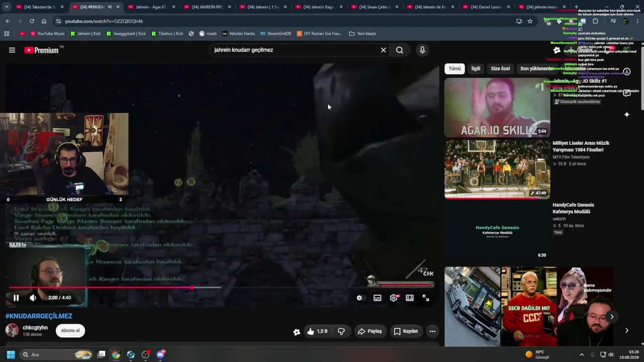Open the YouTube guide hamburger menu
Image resolution: width=644 pixels, height=362 pixels.
pos(12,50)
